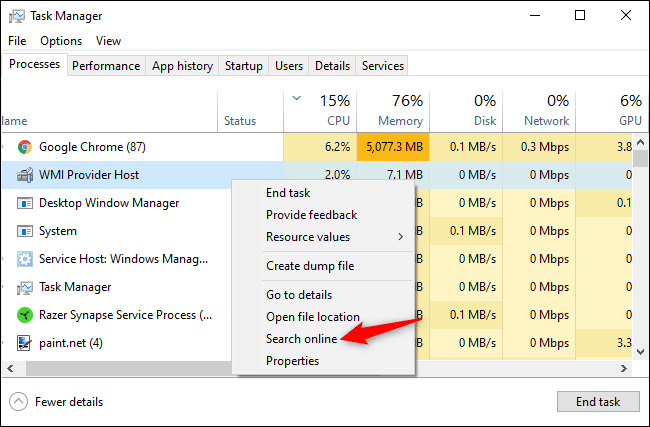Open the Options menu

pyautogui.click(x=61, y=41)
